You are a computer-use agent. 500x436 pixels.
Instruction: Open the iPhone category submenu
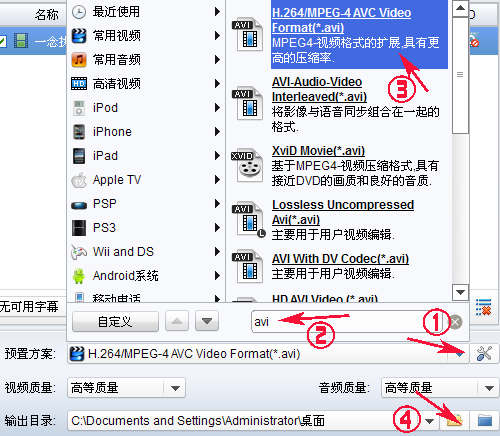[146, 132]
